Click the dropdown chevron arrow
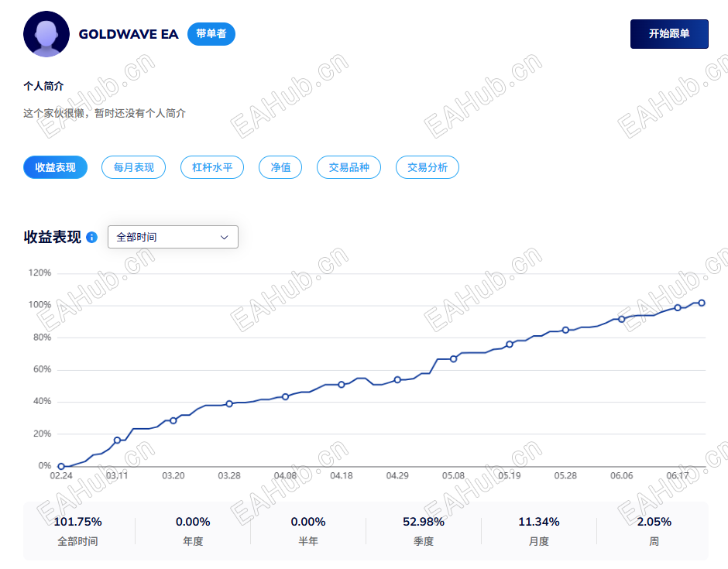Image resolution: width=728 pixels, height=569 pixels. [x=225, y=237]
